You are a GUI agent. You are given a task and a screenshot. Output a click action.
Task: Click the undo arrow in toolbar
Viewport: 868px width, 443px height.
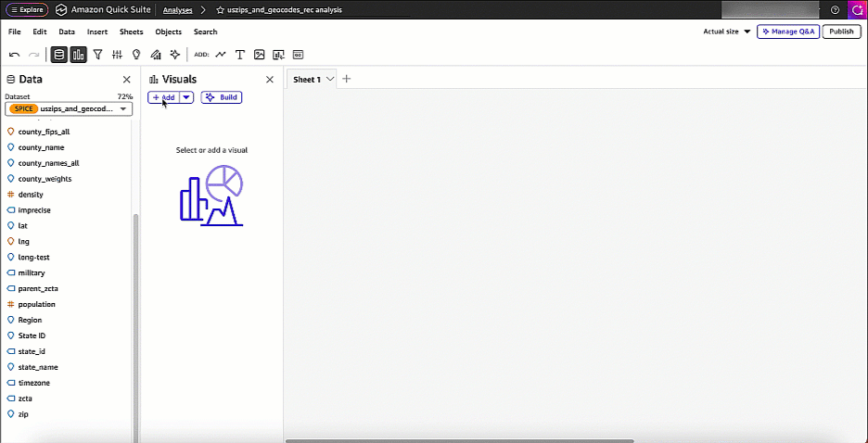15,55
